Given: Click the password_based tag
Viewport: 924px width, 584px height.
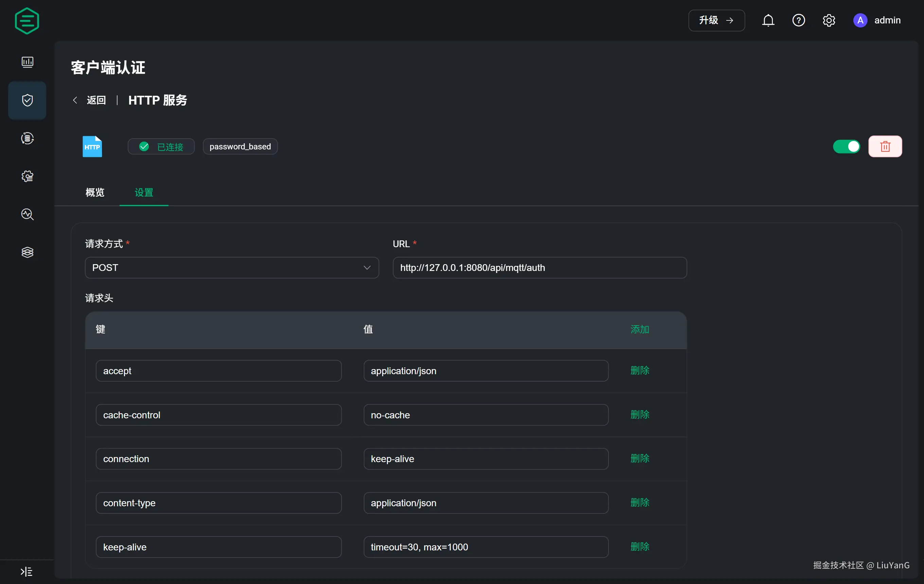Looking at the screenshot, I should click(240, 146).
